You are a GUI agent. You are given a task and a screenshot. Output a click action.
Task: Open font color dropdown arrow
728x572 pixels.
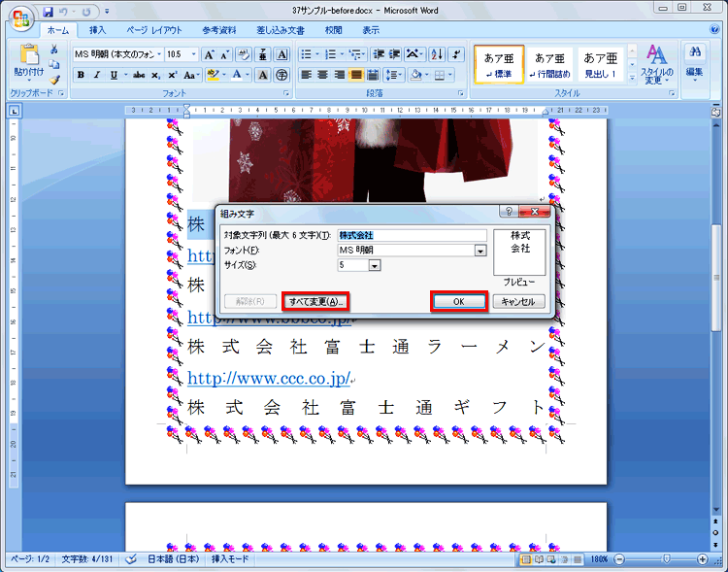point(247,75)
